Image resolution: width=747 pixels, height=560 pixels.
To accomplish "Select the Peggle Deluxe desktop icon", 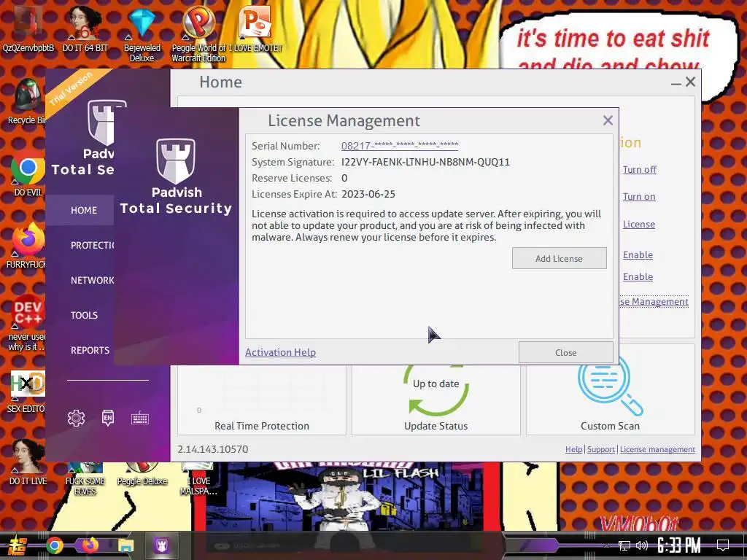I will 142,474.
